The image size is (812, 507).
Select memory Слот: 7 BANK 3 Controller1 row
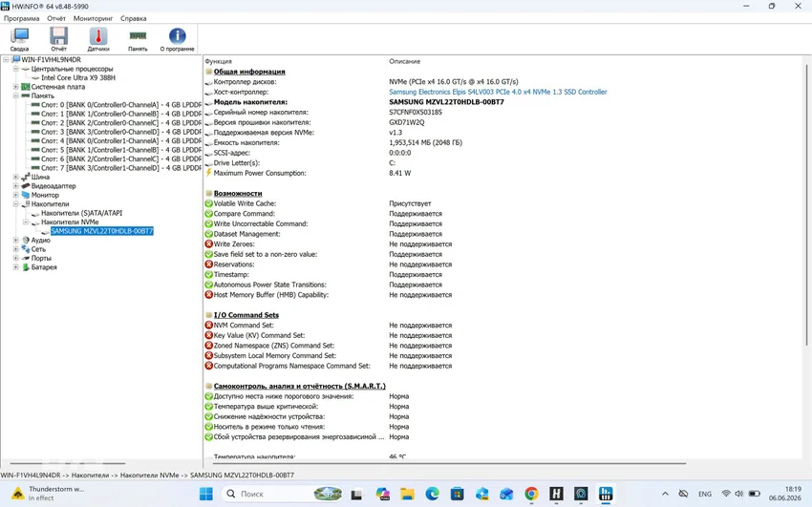point(120,168)
